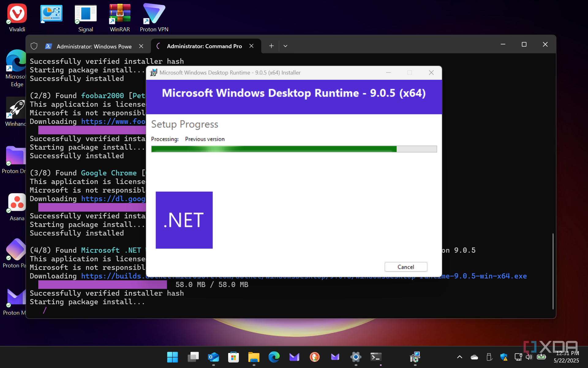Open the WinRAR desktop shortcut
The width and height of the screenshot is (588, 368).
point(120,14)
